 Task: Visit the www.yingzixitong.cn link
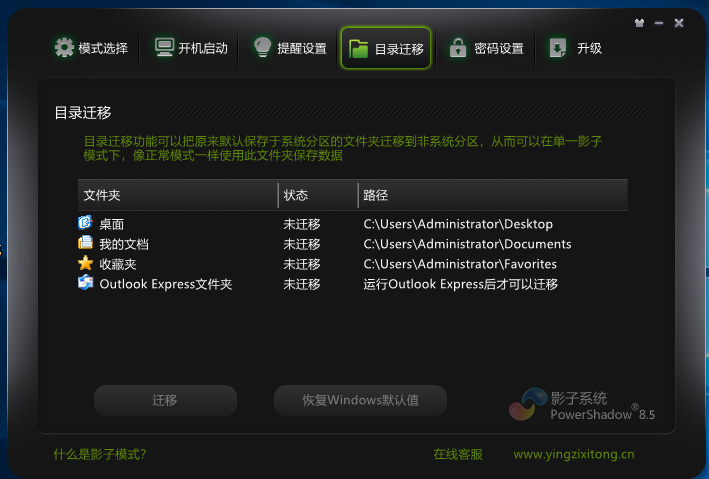574,454
